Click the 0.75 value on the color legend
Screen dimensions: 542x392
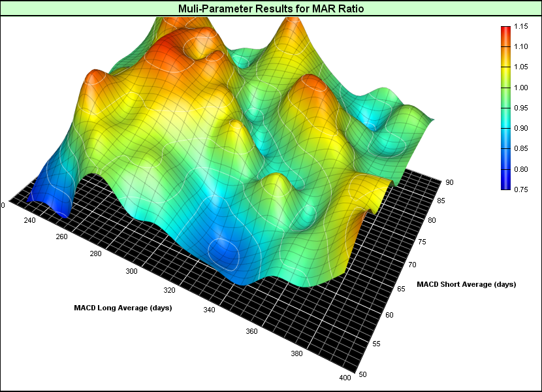(520, 189)
